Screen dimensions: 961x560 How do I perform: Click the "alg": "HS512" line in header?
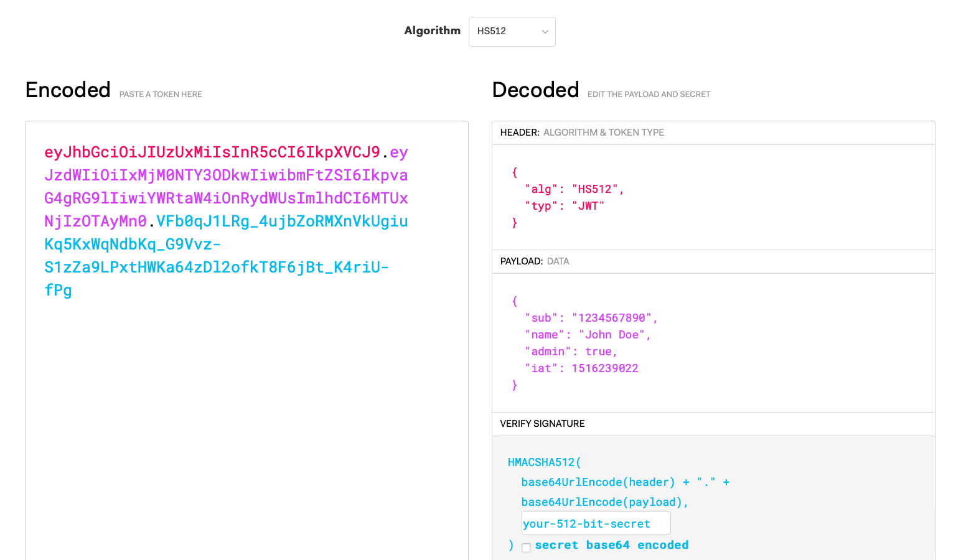(x=574, y=189)
